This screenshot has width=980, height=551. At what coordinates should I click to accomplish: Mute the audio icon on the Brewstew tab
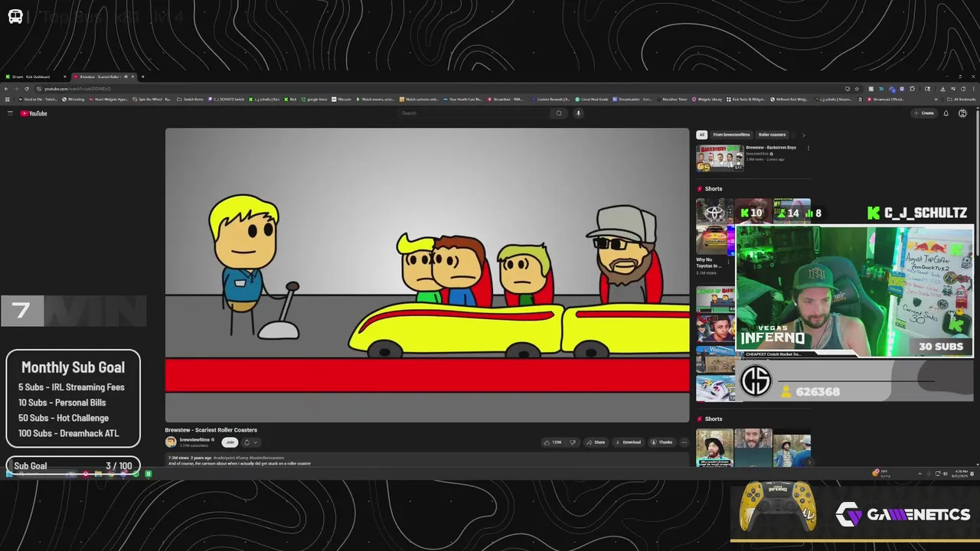(126, 77)
